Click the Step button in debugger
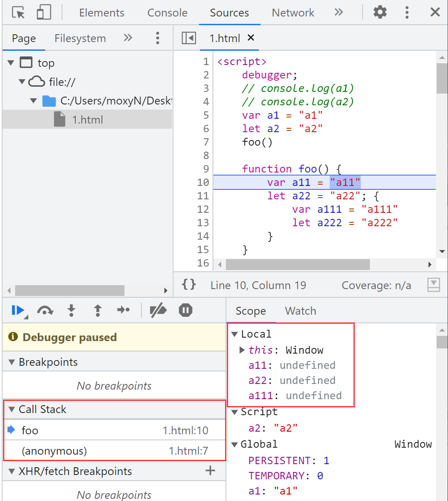Image resolution: width=448 pixels, height=501 pixels. point(124,310)
